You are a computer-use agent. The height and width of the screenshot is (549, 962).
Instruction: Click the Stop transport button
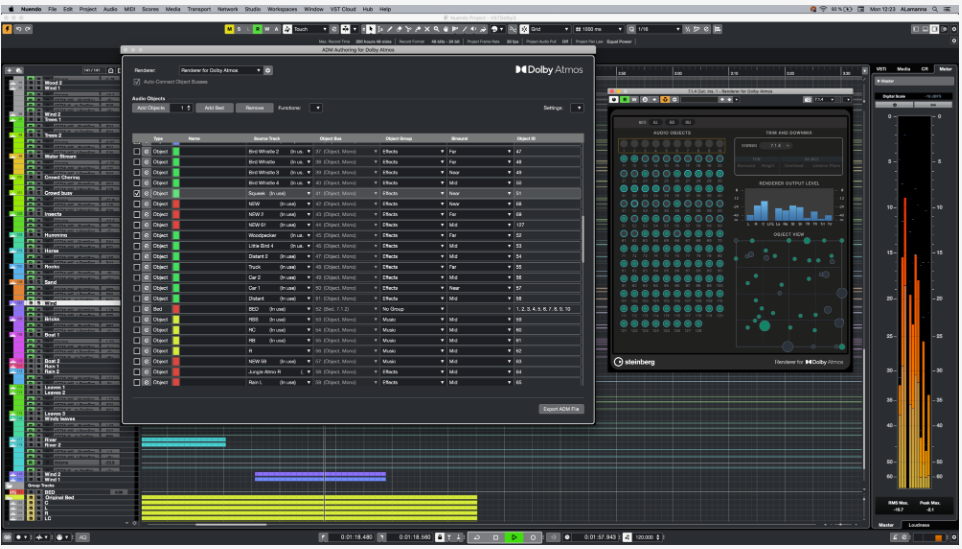[x=496, y=537]
